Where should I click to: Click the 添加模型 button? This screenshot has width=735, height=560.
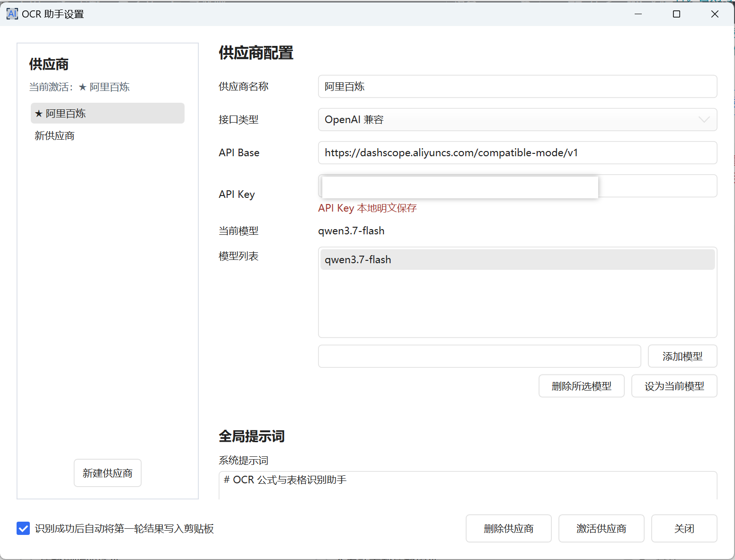tap(682, 356)
